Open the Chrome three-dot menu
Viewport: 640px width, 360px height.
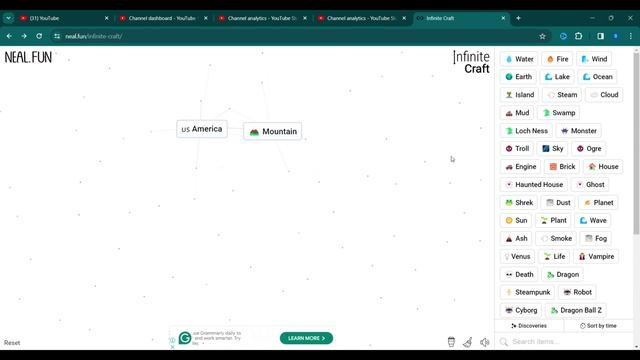coord(631,36)
